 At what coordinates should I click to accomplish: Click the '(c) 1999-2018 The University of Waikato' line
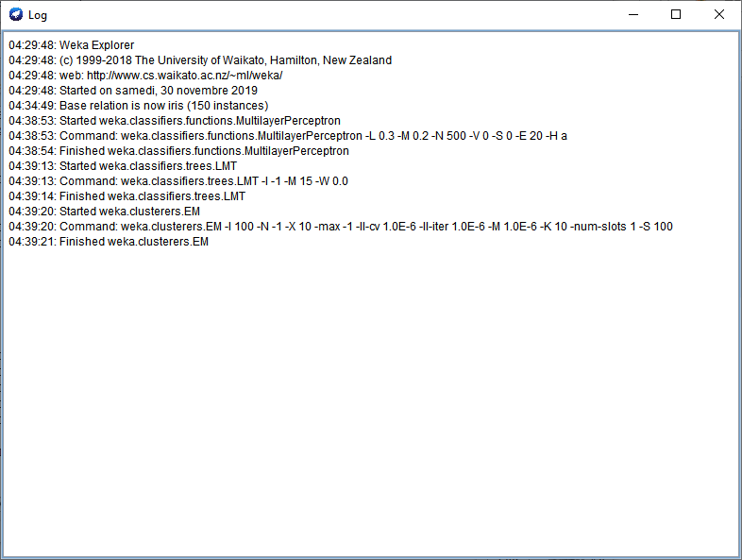tap(200, 60)
